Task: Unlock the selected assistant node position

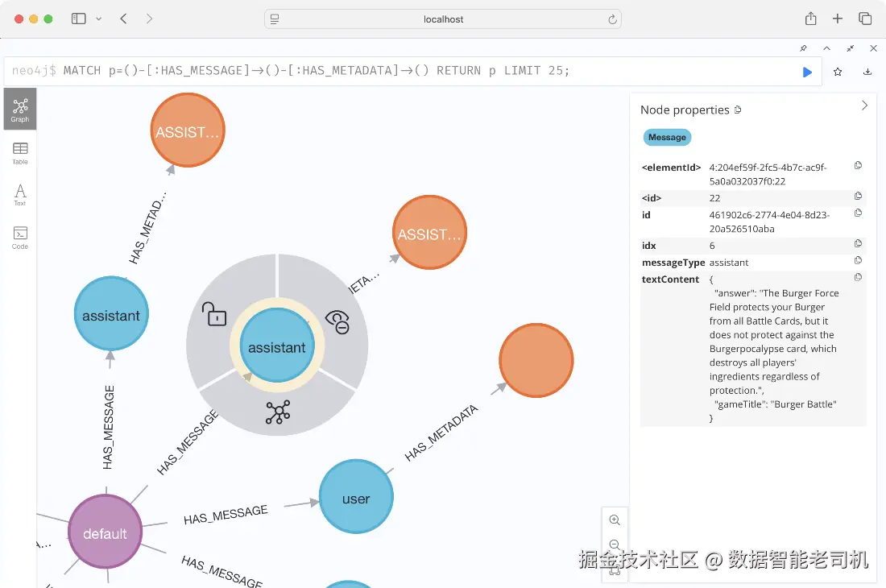Action: [x=214, y=314]
